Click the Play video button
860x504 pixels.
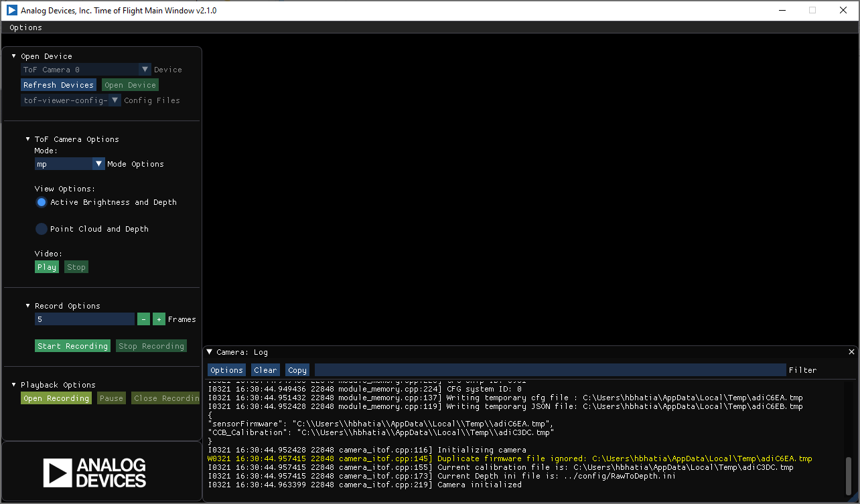[x=47, y=267]
